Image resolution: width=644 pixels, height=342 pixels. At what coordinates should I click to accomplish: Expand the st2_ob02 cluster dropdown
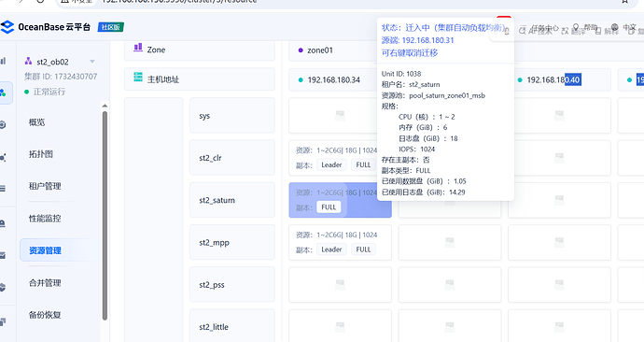click(x=92, y=62)
